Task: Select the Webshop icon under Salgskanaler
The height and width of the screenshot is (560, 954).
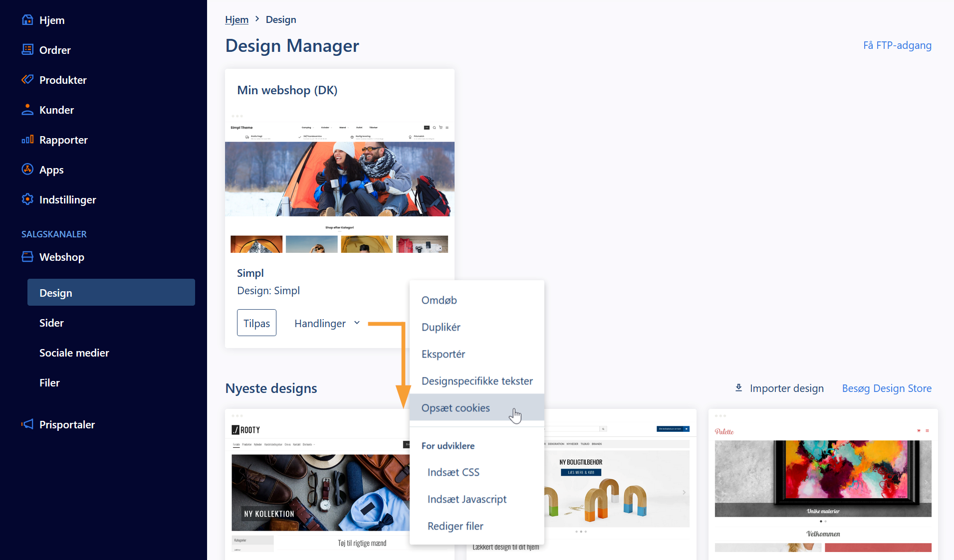Action: pyautogui.click(x=27, y=256)
